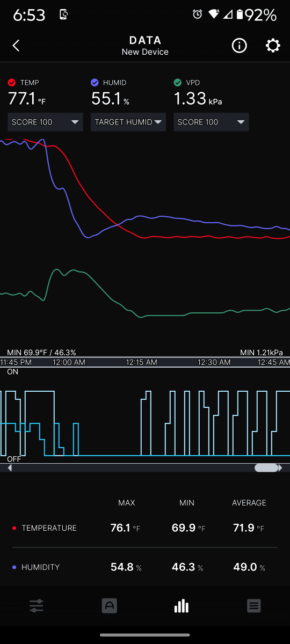The image size is (290, 644).
Task: Select the bar chart data tab icon
Action: point(182,606)
